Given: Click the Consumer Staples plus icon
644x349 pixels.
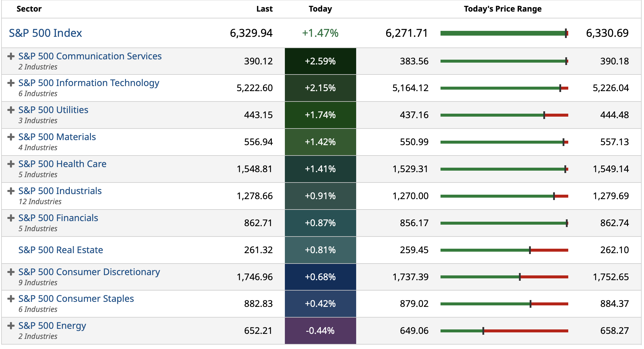Looking at the screenshot, I should 11,299.
